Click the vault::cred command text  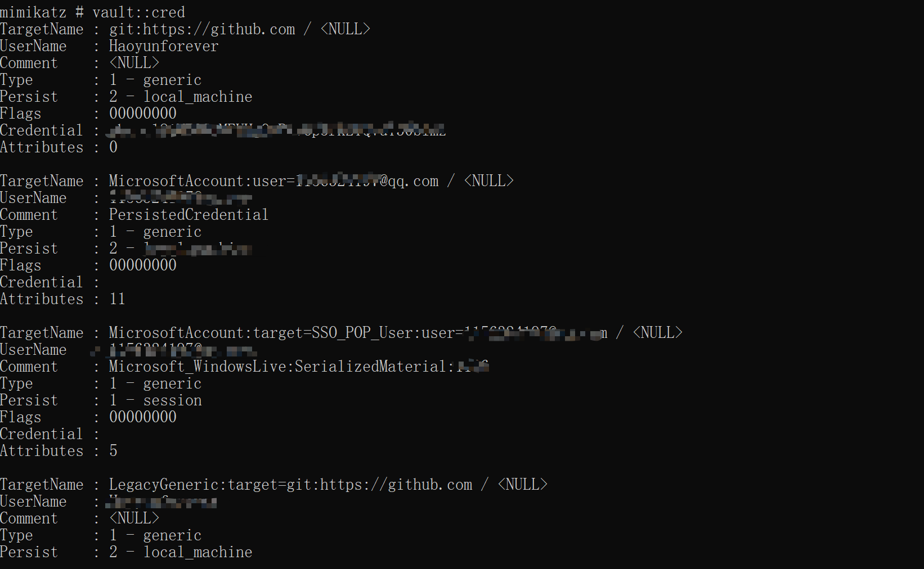click(x=138, y=12)
